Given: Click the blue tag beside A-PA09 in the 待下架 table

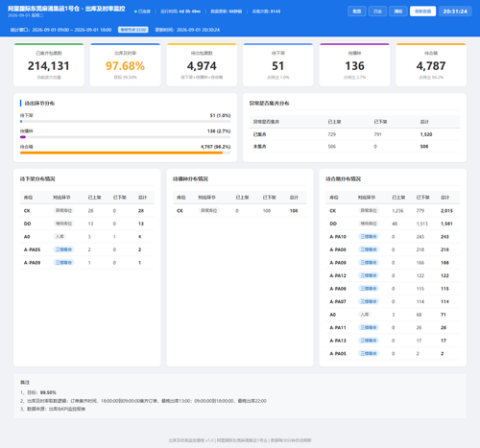Looking at the screenshot, I should coord(63,263).
